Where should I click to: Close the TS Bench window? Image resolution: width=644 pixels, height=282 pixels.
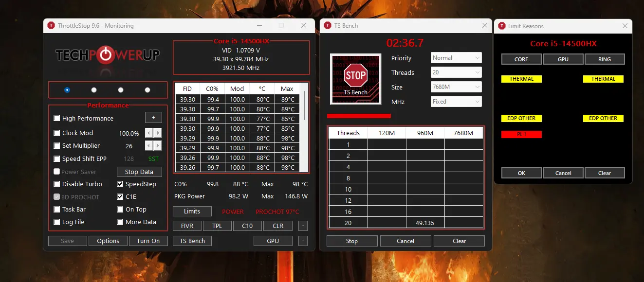485,25
